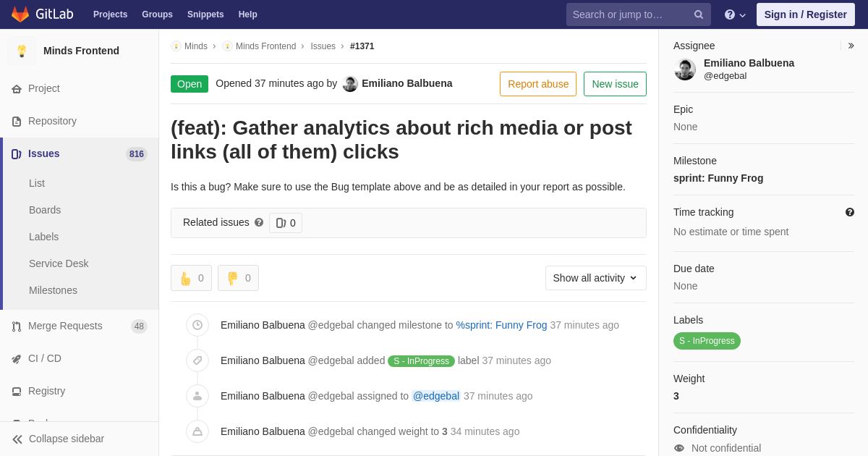The height and width of the screenshot is (456, 868).
Task: Give a thumbs up reaction
Action: (191, 278)
